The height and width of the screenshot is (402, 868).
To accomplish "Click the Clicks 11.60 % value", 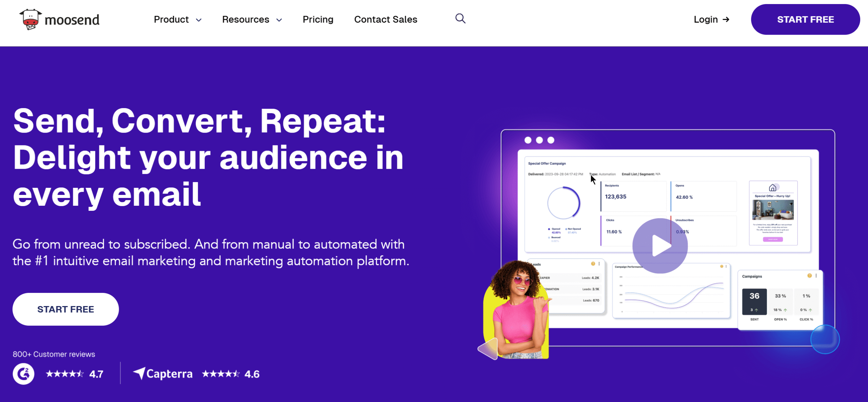I will [614, 232].
